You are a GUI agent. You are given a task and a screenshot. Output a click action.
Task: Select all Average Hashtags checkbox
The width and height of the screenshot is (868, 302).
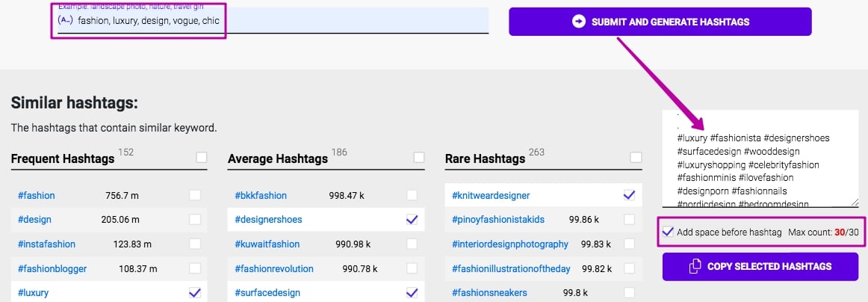pos(419,158)
